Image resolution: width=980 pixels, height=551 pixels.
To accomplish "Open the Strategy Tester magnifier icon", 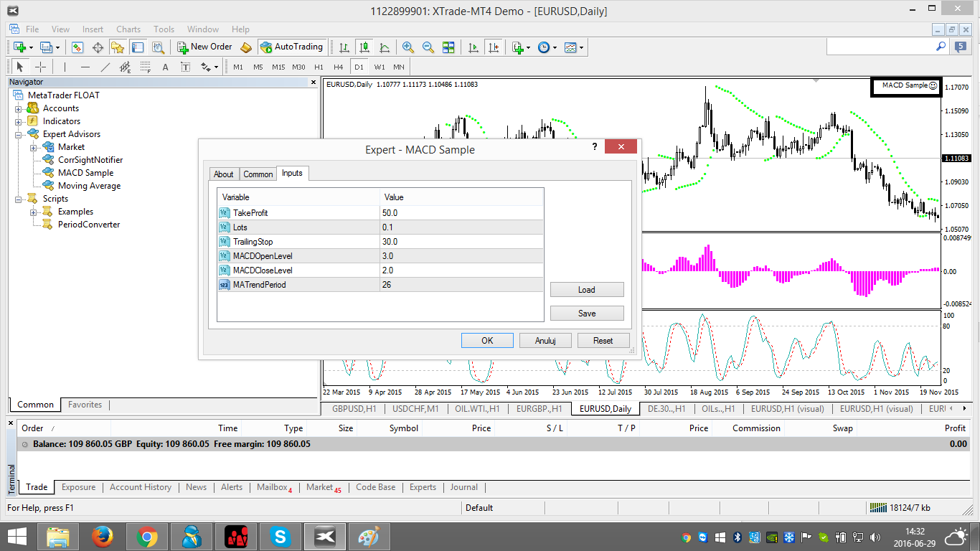I will click(x=159, y=47).
